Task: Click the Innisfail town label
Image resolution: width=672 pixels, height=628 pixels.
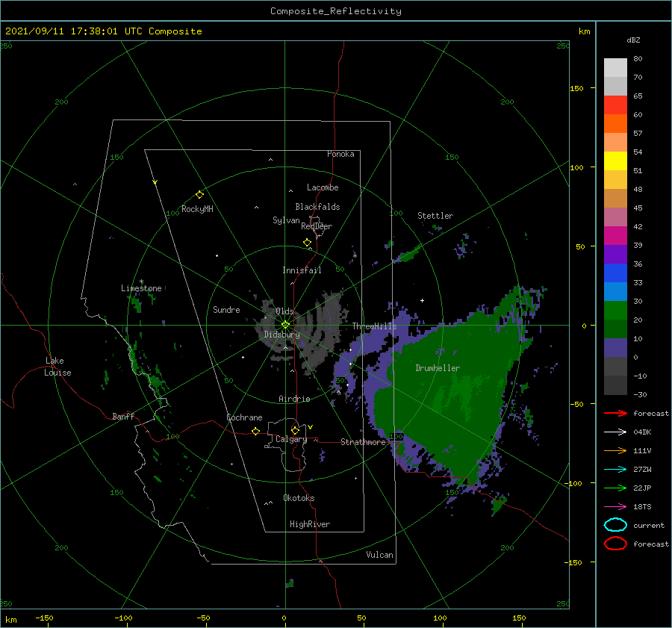Action: tap(302, 270)
